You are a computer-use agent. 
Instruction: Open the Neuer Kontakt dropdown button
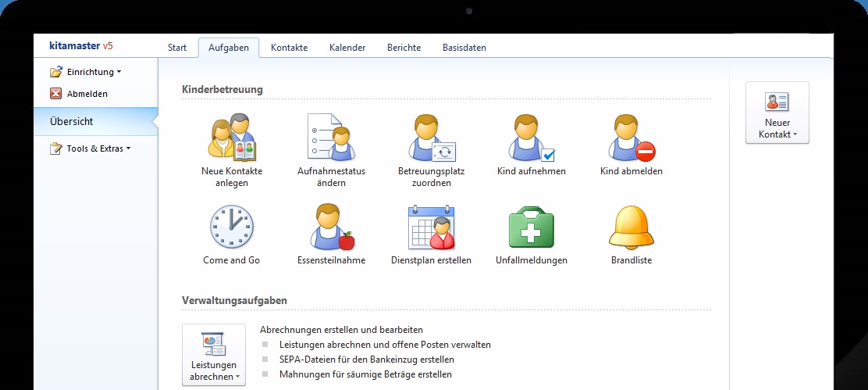coord(777,113)
